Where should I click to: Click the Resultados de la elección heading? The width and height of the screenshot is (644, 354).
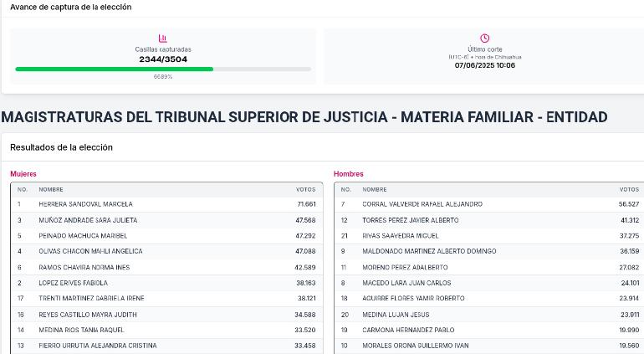(61, 147)
